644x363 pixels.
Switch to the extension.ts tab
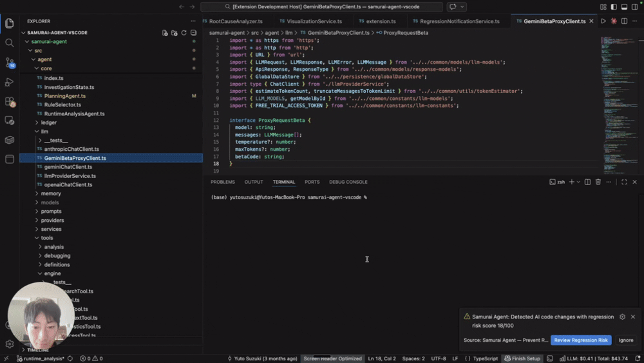click(x=381, y=21)
